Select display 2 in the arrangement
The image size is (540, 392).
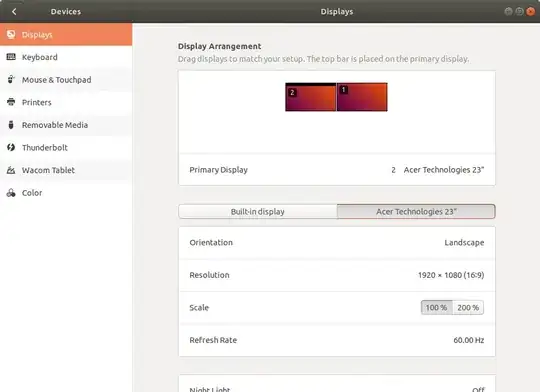310,97
